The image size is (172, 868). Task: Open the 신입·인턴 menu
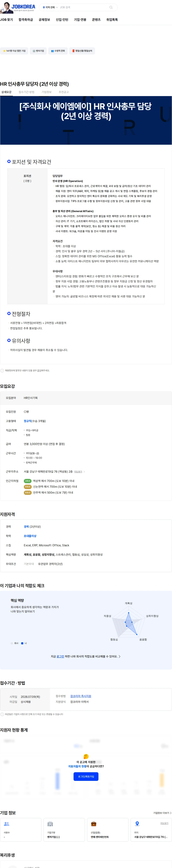coord(62,20)
